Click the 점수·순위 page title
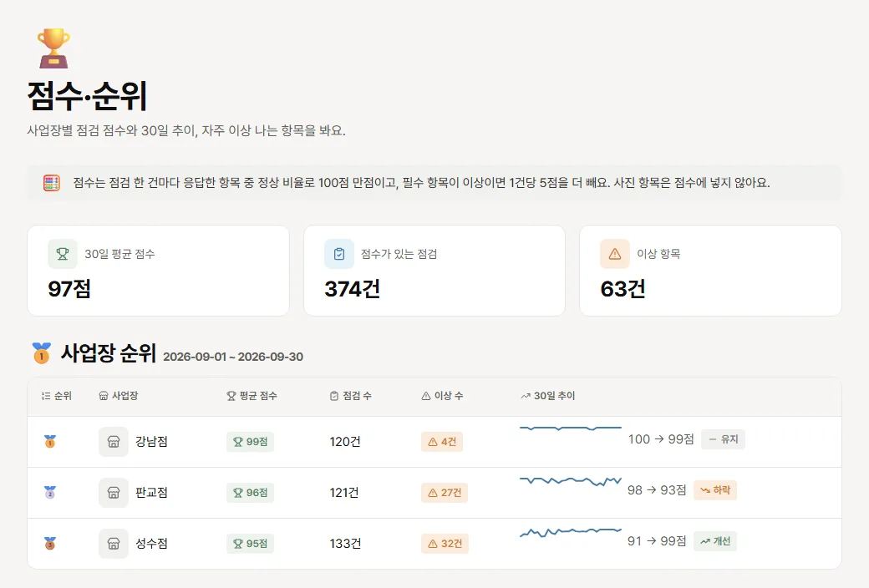869x588 pixels. coord(87,96)
